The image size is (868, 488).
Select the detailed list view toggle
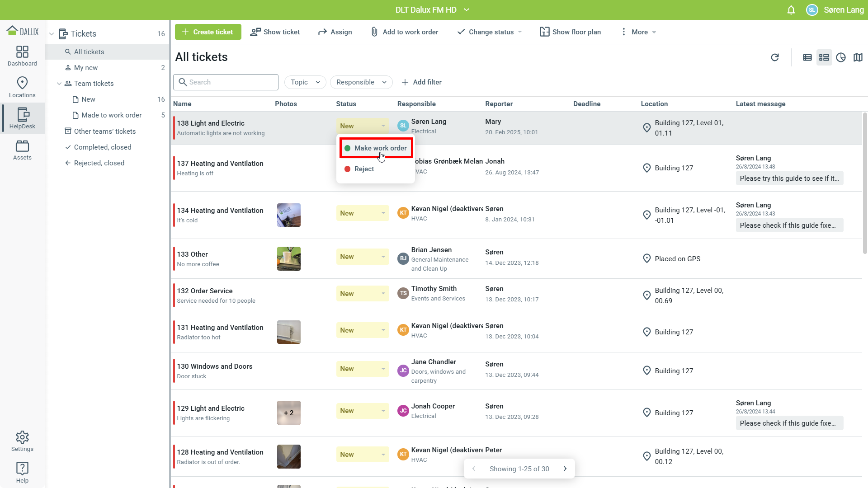824,57
